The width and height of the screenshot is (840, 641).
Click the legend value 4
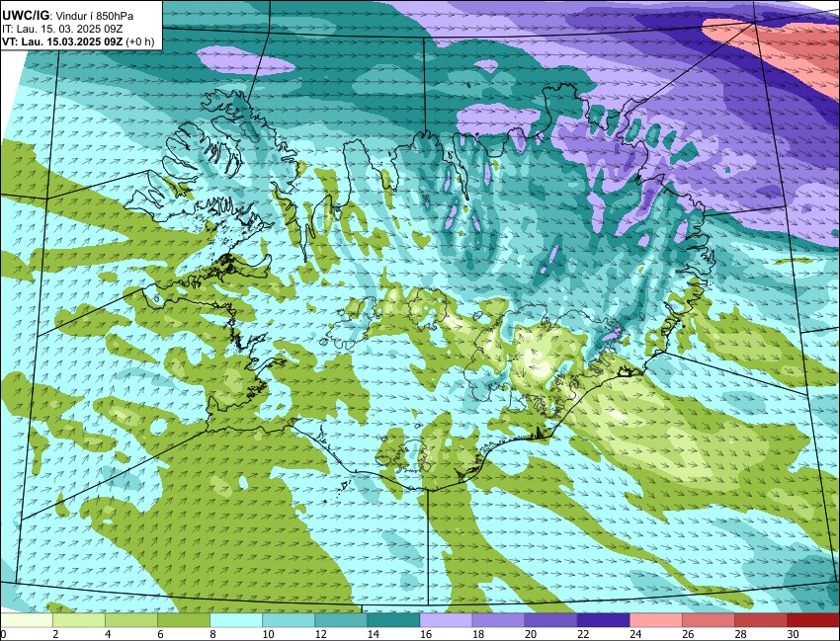pyautogui.click(x=108, y=634)
